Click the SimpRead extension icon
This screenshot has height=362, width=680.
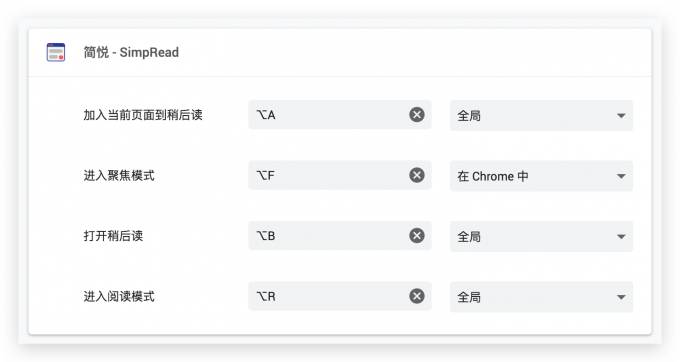56,52
